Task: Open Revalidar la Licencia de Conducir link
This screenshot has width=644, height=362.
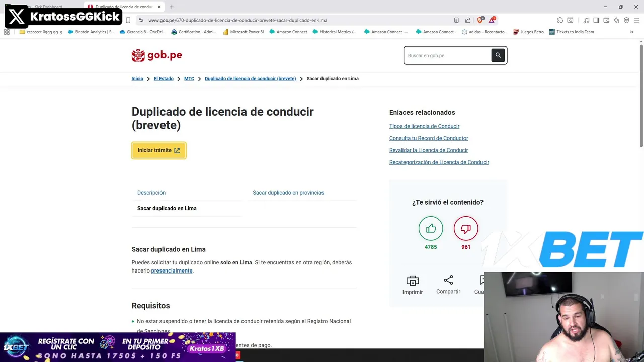Action: (429, 150)
